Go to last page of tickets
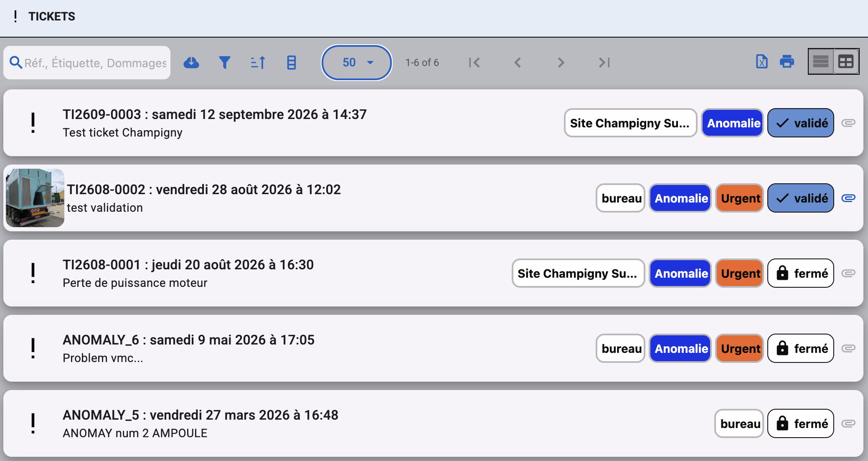Screen dimensions: 868x461 click(604, 63)
